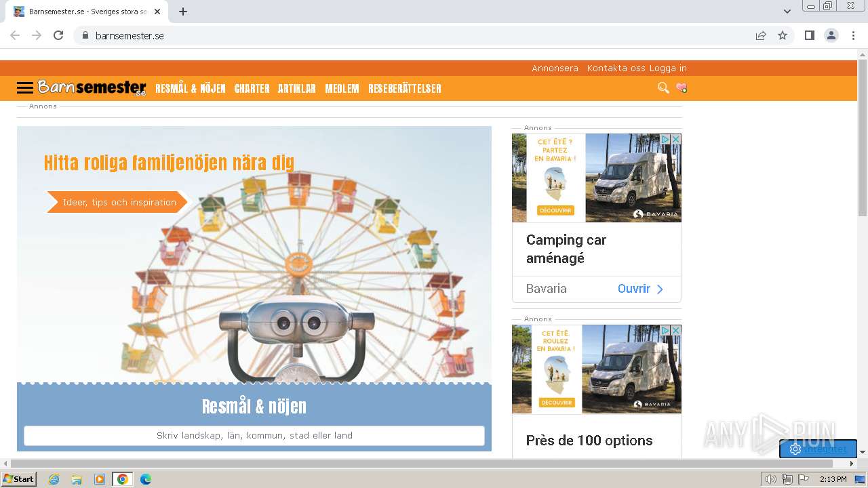Open the Windows Start menu
This screenshot has height=488, width=868.
(19, 479)
